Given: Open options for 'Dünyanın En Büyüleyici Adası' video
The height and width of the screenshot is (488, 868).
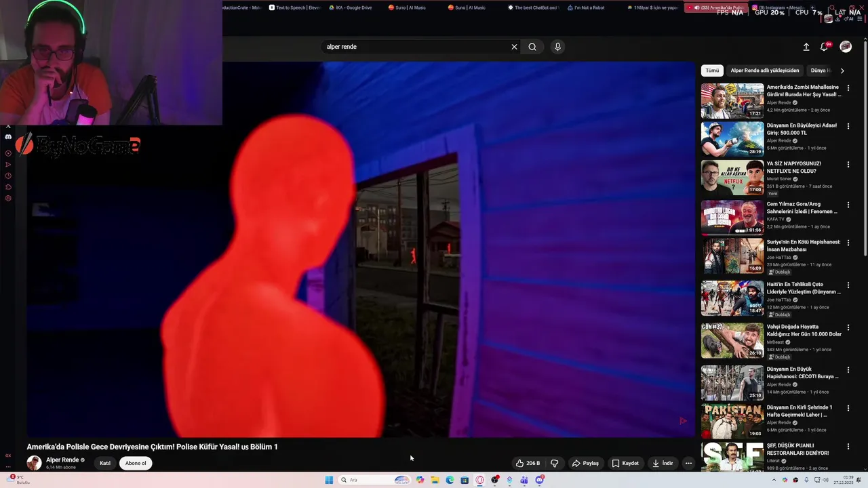Looking at the screenshot, I should [x=848, y=126].
